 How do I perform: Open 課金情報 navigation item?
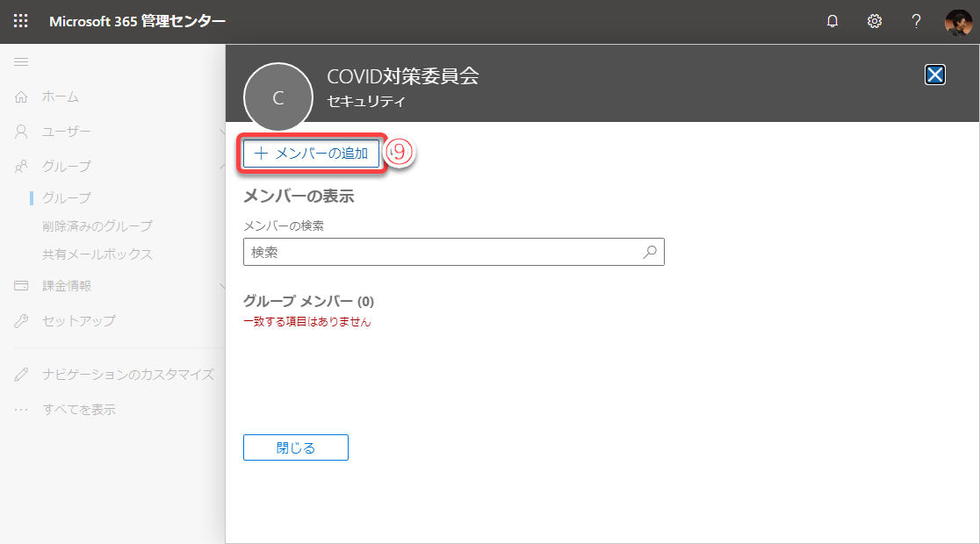tap(66, 285)
